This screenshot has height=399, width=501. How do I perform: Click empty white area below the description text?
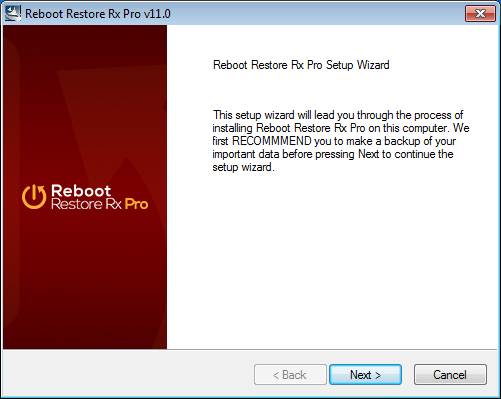coord(332,260)
